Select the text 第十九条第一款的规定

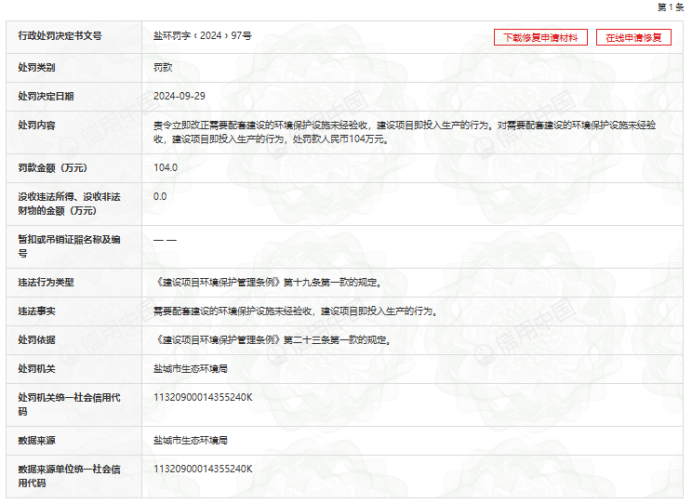click(x=330, y=282)
